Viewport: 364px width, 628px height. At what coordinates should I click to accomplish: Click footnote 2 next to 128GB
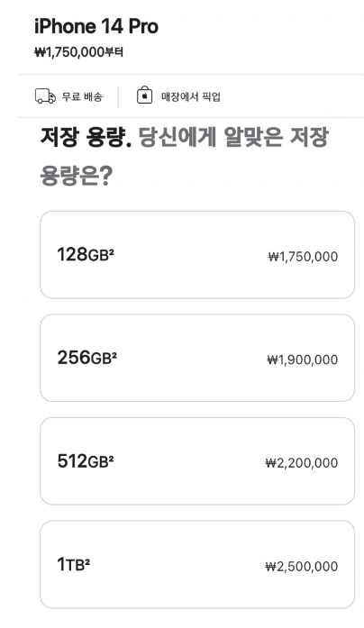112,250
